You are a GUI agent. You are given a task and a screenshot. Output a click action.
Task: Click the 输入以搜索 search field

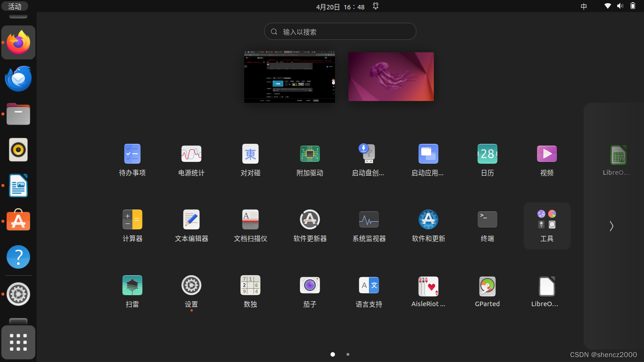tap(340, 31)
